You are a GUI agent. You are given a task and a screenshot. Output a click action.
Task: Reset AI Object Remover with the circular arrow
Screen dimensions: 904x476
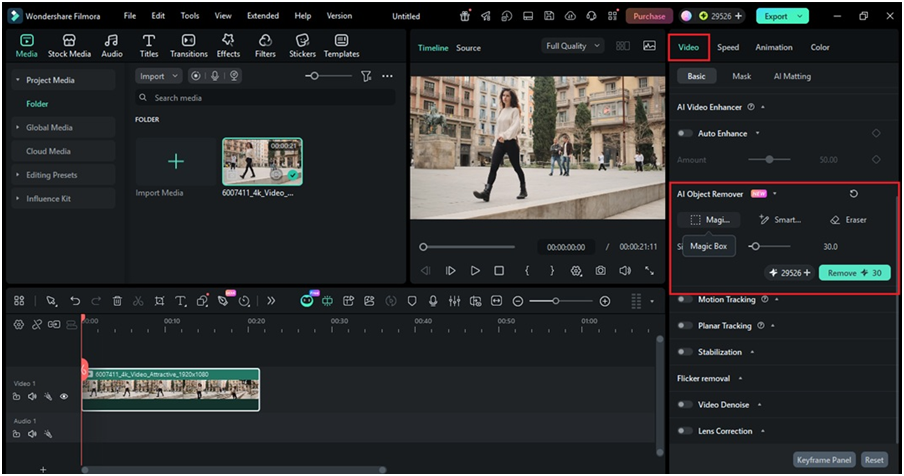(x=854, y=194)
